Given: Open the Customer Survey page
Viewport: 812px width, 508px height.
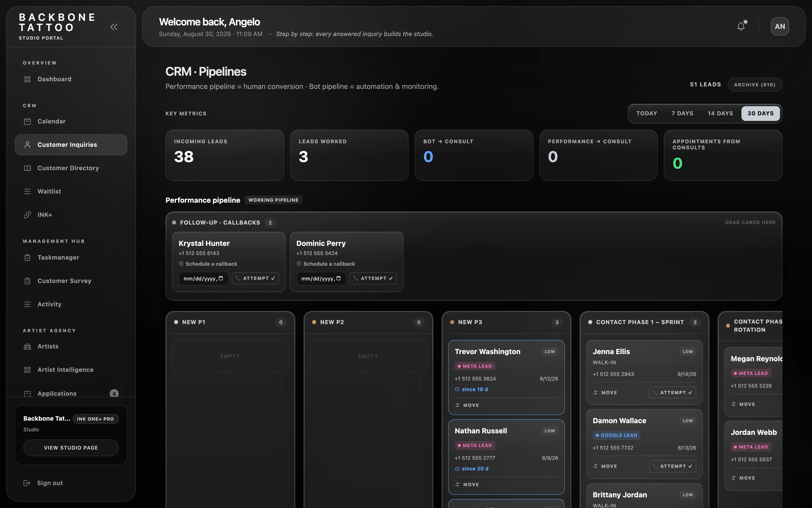Looking at the screenshot, I should click(x=71, y=281).
